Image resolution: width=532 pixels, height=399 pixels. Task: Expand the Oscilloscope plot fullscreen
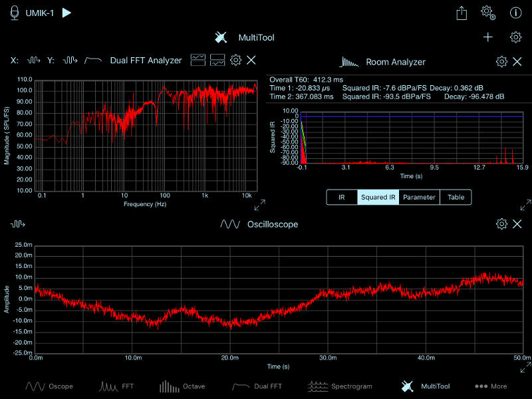(525, 367)
